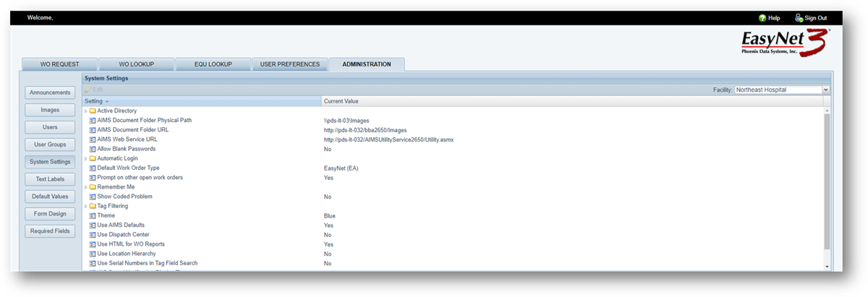
Task: Click the Help question mark icon
Action: click(762, 18)
